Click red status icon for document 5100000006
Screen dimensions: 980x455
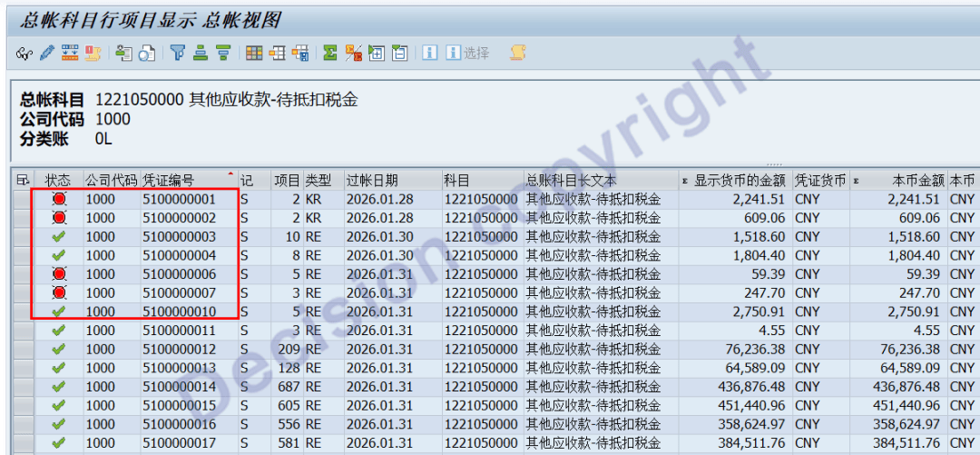[x=59, y=274]
